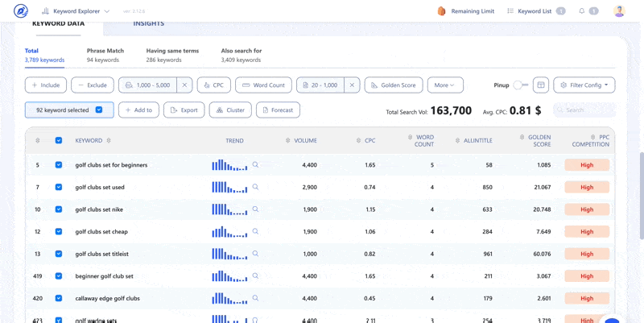The image size is (644, 323).
Task: Magnify trend for golf clubs set titleist
Action: (255, 253)
